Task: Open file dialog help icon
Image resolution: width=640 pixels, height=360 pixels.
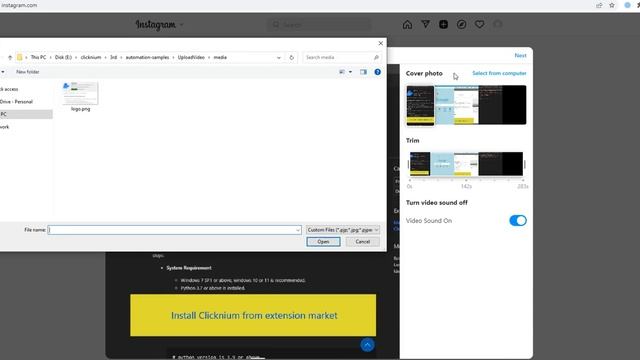Action: click(x=378, y=72)
